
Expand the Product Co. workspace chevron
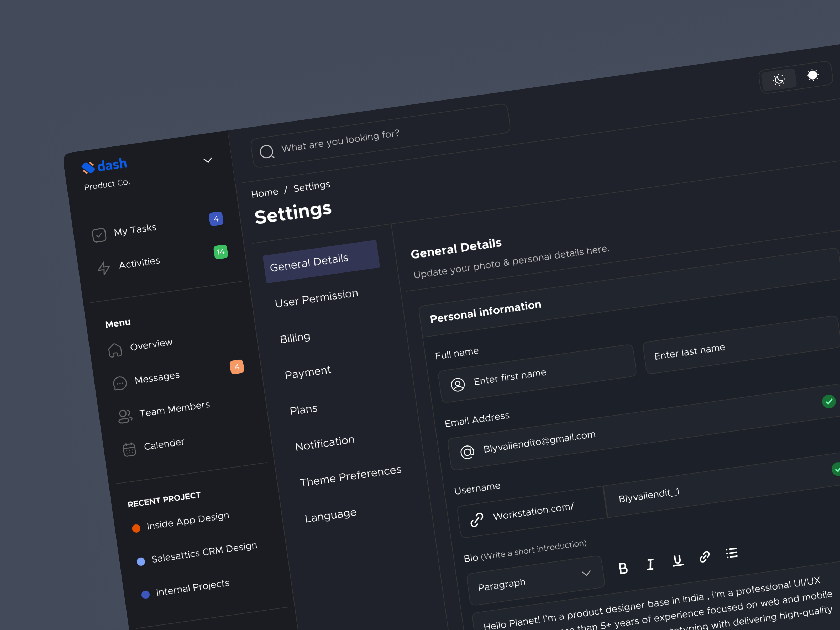(207, 160)
